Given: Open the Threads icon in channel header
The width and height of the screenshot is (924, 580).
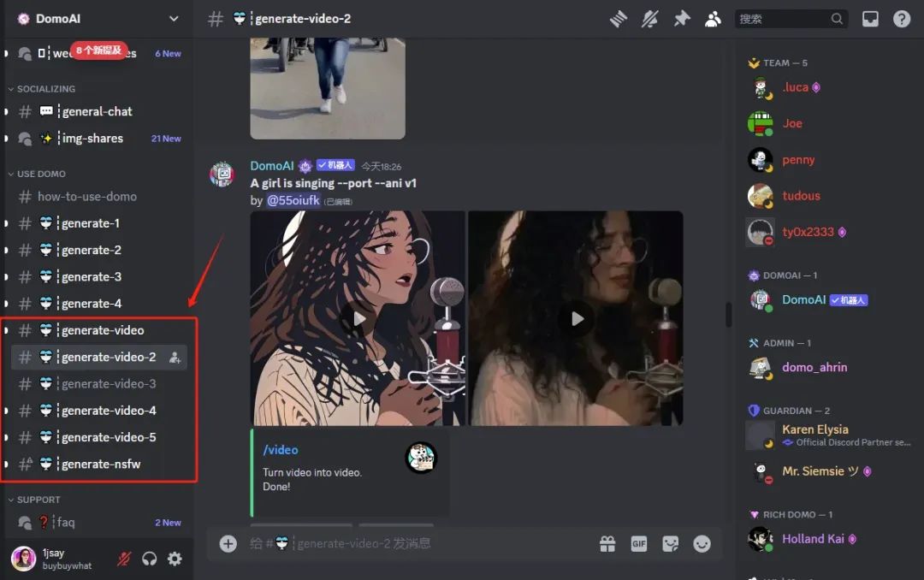Looking at the screenshot, I should [618, 19].
